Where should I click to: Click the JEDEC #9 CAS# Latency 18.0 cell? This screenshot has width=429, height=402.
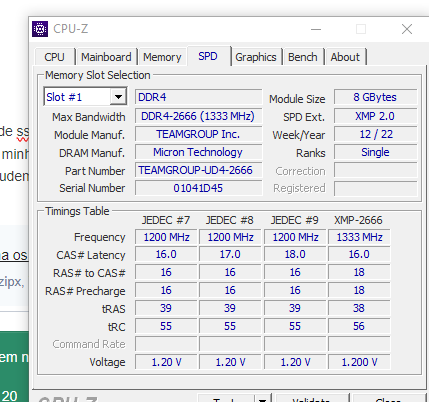point(295,254)
